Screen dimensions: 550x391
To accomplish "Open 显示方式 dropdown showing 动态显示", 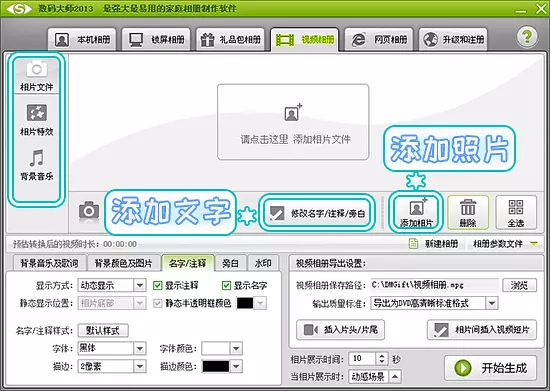I will coord(112,285).
